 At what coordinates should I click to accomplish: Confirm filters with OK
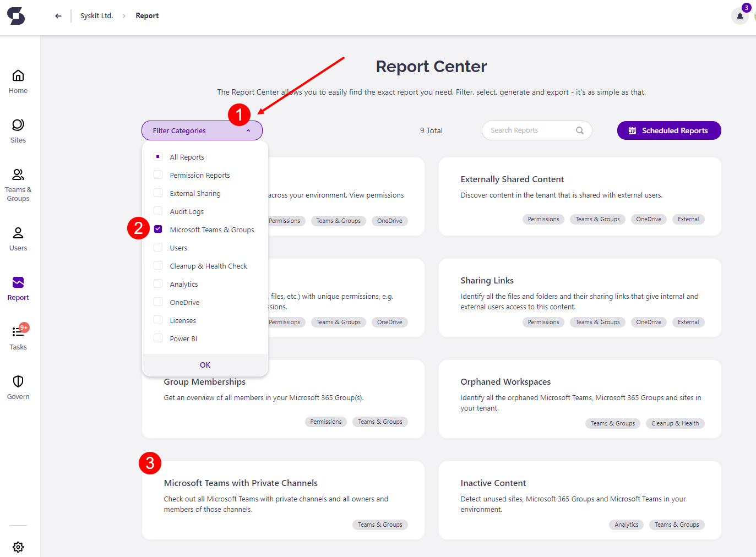click(204, 364)
